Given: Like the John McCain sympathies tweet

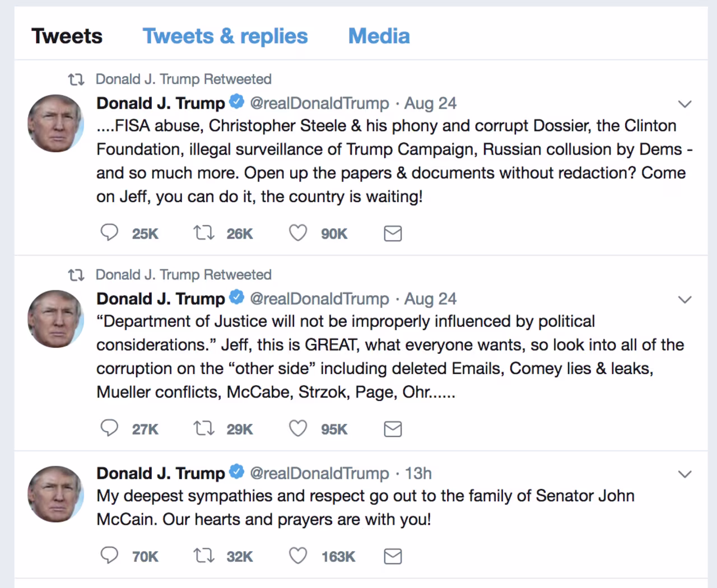Looking at the screenshot, I should 298,556.
